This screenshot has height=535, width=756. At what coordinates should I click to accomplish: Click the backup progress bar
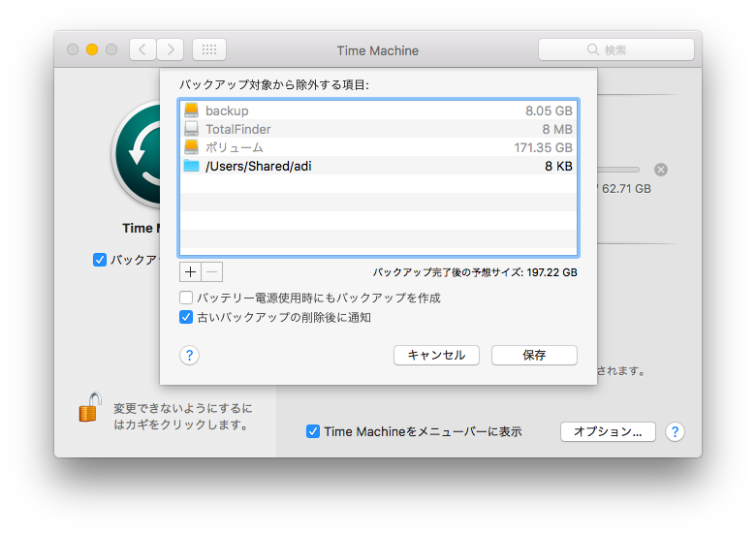click(618, 170)
